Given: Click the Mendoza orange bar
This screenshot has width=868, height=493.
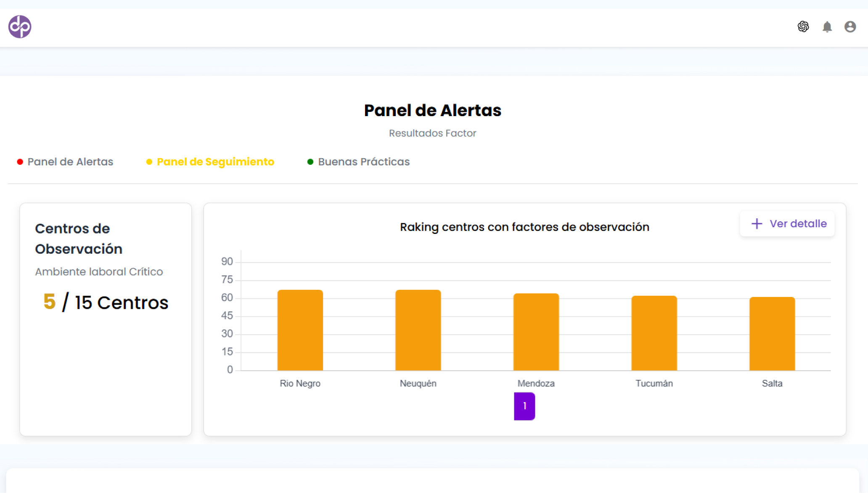Looking at the screenshot, I should coord(536,332).
